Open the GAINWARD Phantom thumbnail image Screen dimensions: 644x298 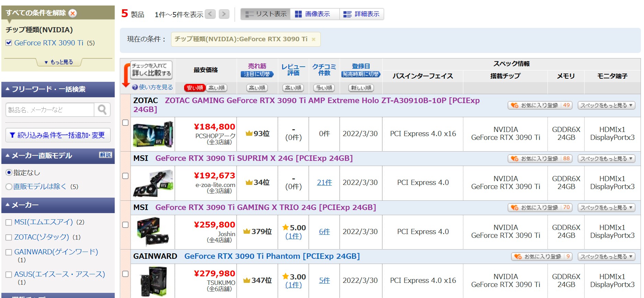pos(153,281)
